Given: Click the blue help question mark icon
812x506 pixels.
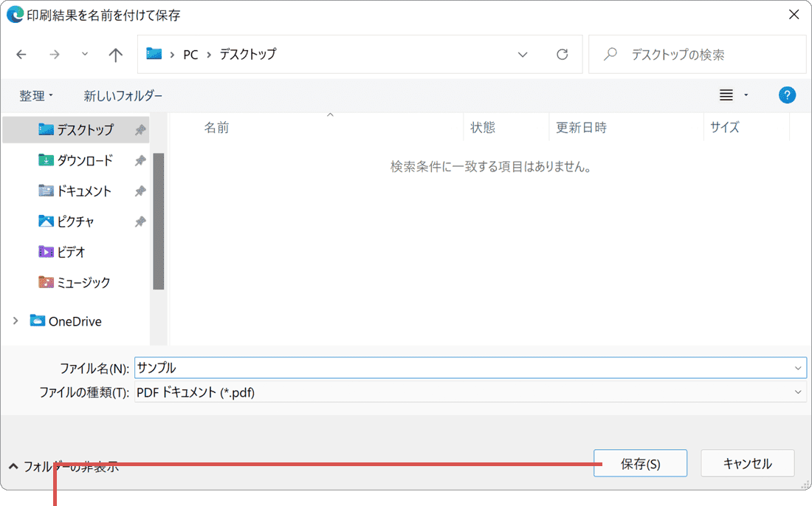Looking at the screenshot, I should pos(787,95).
